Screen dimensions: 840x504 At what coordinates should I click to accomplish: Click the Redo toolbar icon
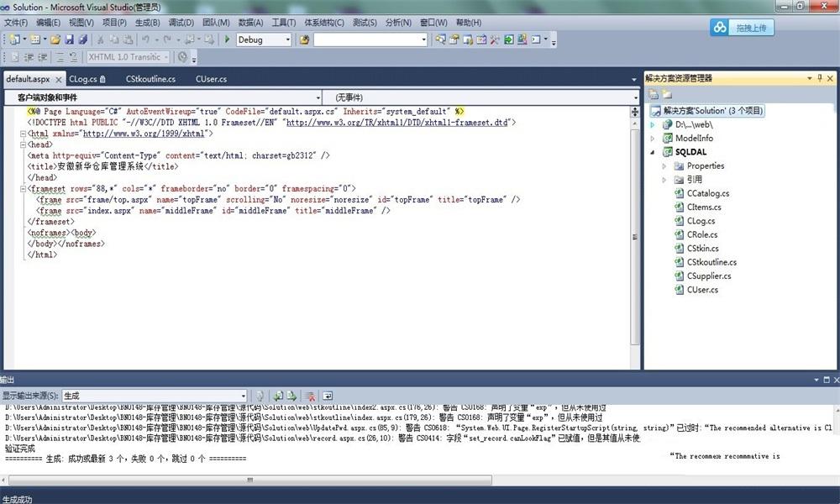[167, 39]
